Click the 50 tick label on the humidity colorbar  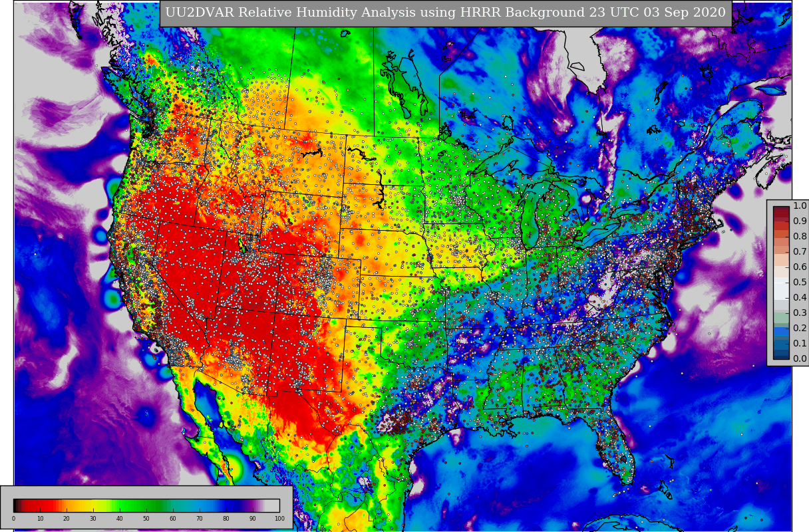tap(146, 518)
